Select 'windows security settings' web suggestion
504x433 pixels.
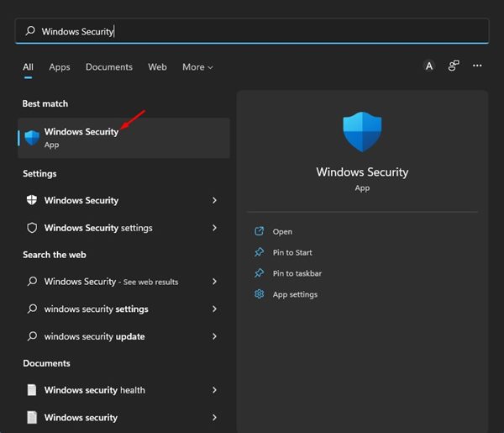(x=96, y=309)
